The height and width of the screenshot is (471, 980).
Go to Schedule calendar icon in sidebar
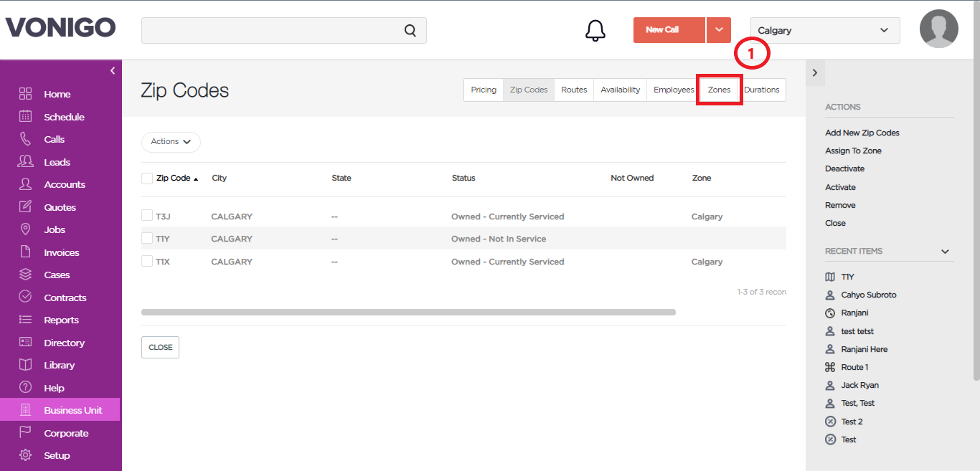(25, 116)
